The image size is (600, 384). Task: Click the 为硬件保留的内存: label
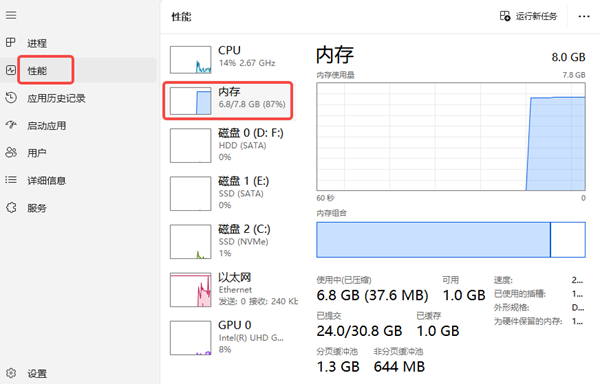tap(528, 321)
